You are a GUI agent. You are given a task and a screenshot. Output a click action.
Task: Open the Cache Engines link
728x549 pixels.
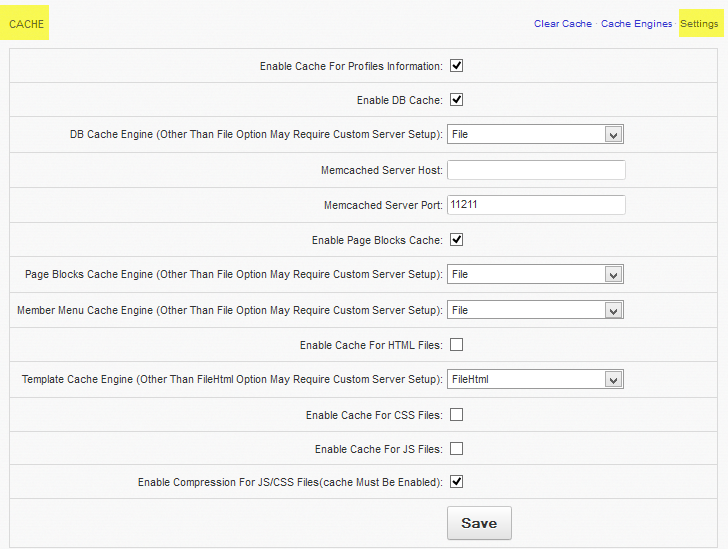click(x=636, y=24)
